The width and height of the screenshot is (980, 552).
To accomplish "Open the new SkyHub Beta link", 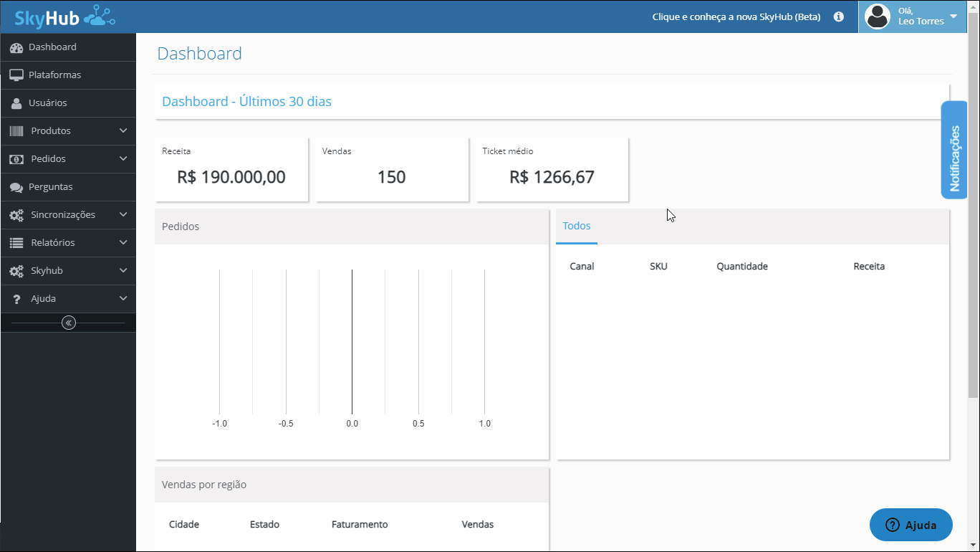I will click(x=736, y=16).
